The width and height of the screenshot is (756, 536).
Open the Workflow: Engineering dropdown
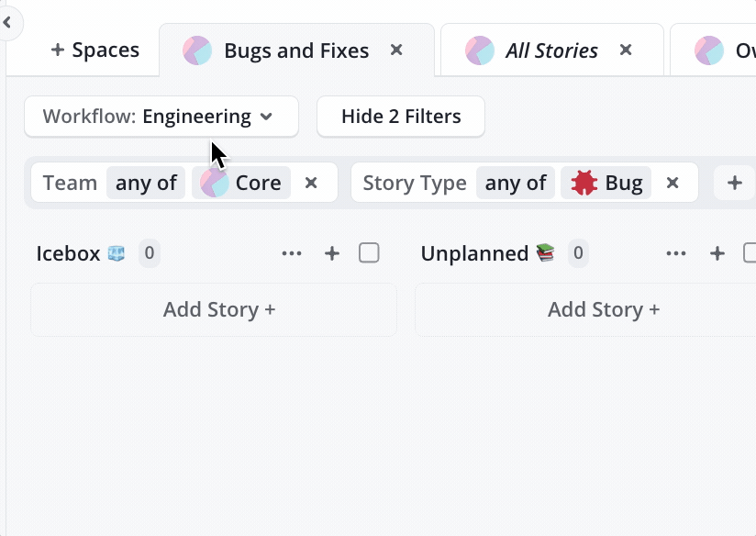click(161, 117)
